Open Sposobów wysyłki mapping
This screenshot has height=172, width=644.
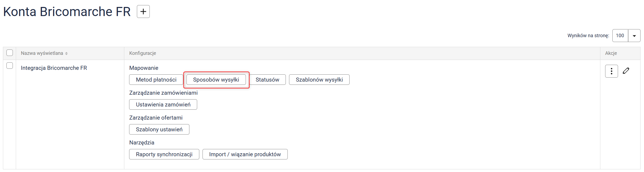[x=216, y=80]
